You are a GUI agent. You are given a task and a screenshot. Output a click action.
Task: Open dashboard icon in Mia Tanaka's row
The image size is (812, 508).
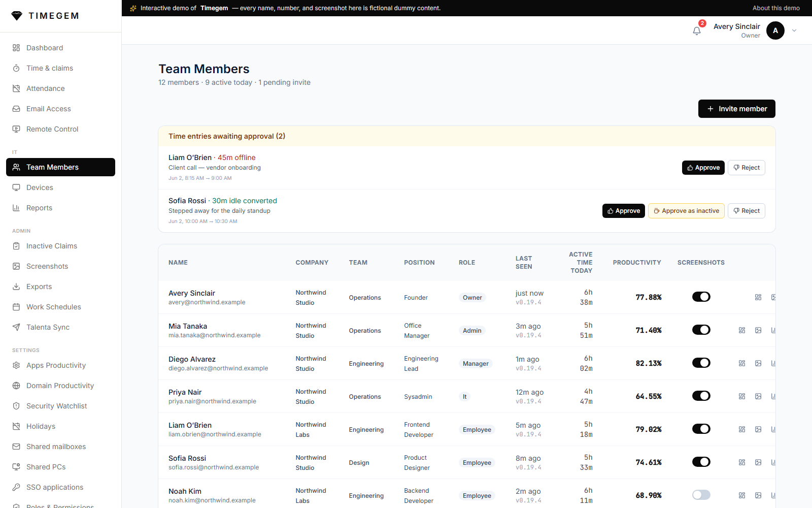tap(742, 330)
